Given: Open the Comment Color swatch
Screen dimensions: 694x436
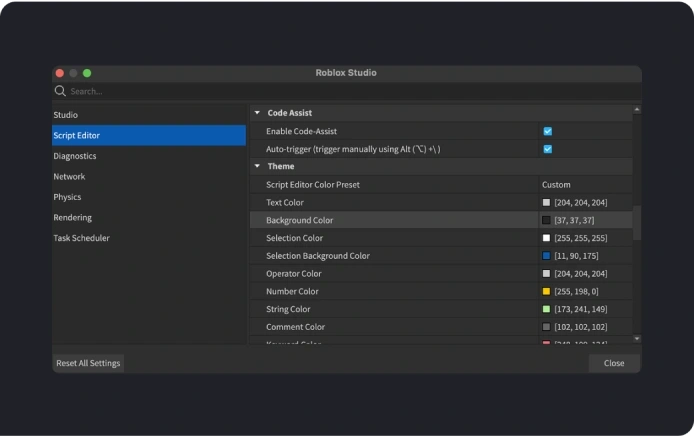Looking at the screenshot, I should 546,327.
